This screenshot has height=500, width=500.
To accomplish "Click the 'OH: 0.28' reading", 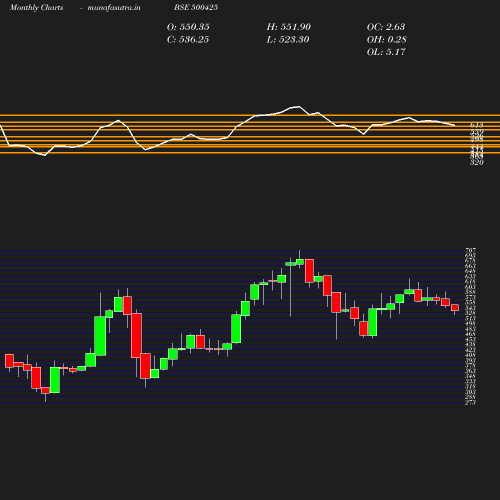I will point(387,39).
